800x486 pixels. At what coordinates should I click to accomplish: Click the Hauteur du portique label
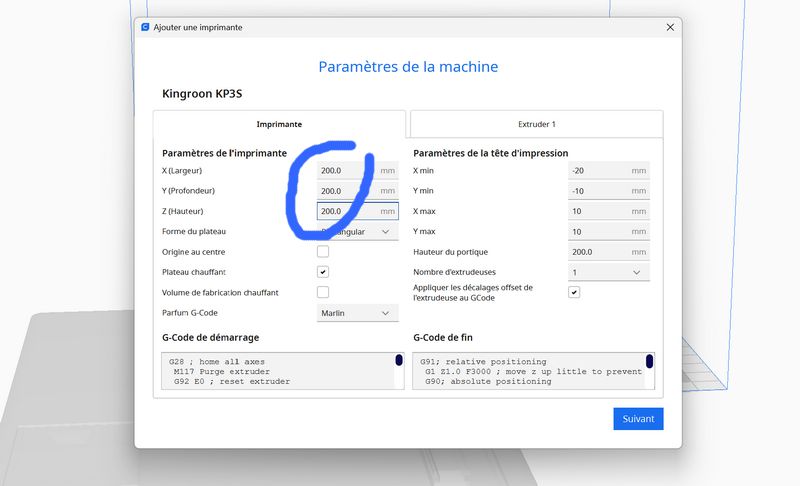451,252
